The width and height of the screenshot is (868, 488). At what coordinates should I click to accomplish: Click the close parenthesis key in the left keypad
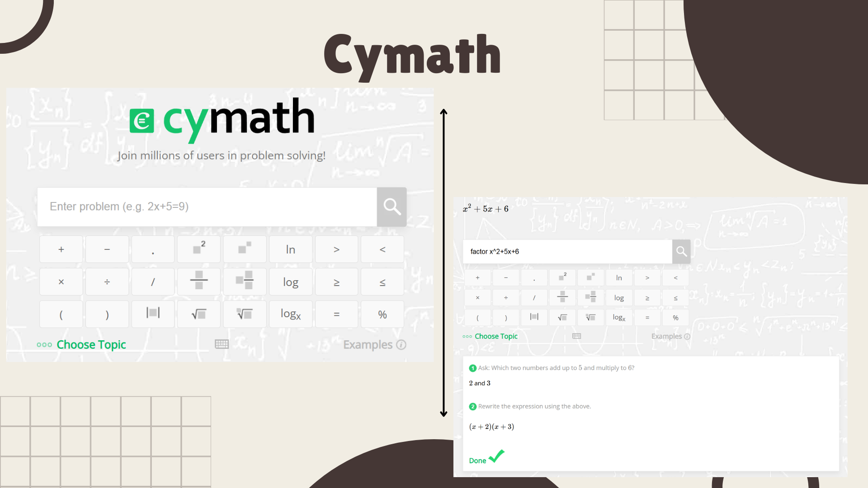[107, 314]
